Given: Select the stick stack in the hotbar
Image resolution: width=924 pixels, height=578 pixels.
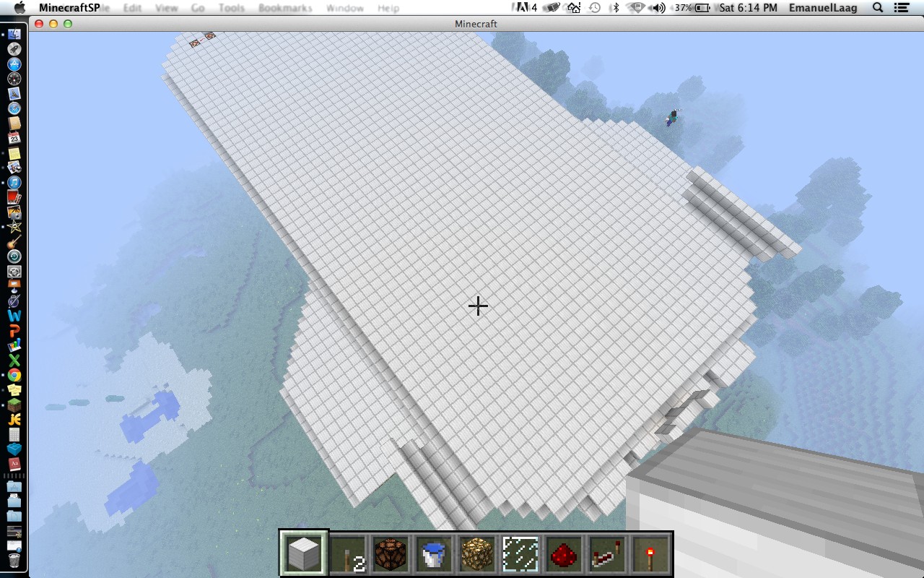Looking at the screenshot, I should [346, 552].
